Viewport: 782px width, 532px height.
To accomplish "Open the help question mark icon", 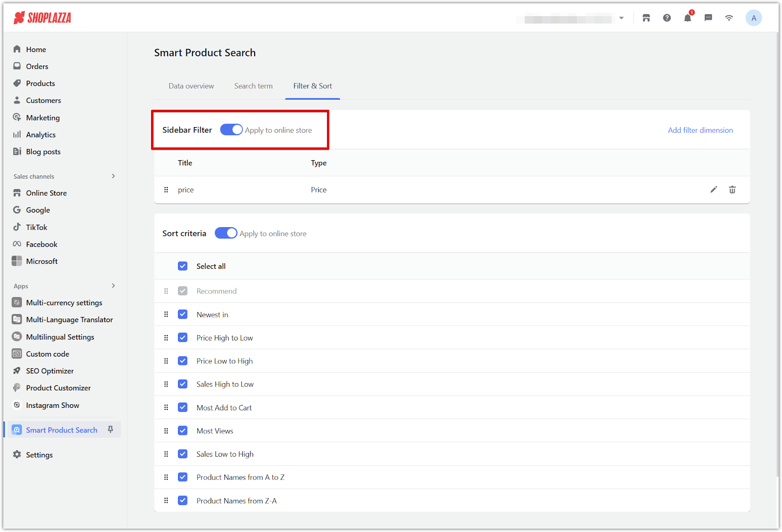I will pos(667,18).
